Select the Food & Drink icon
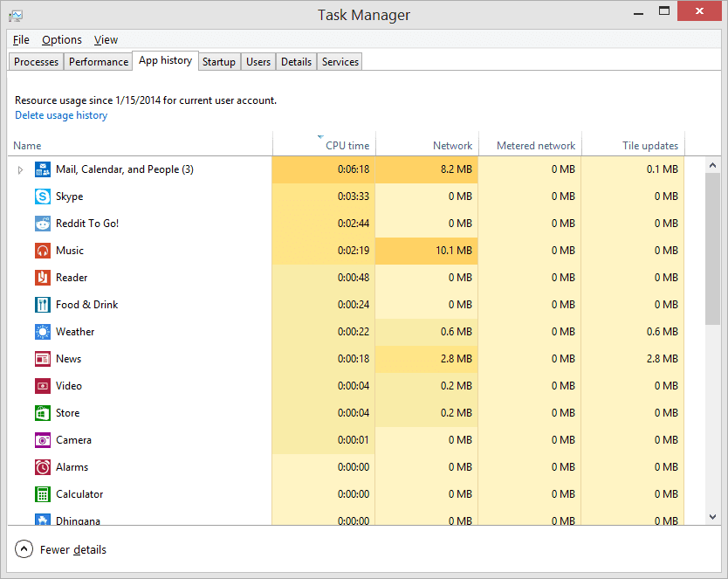The image size is (728, 579). (43, 305)
